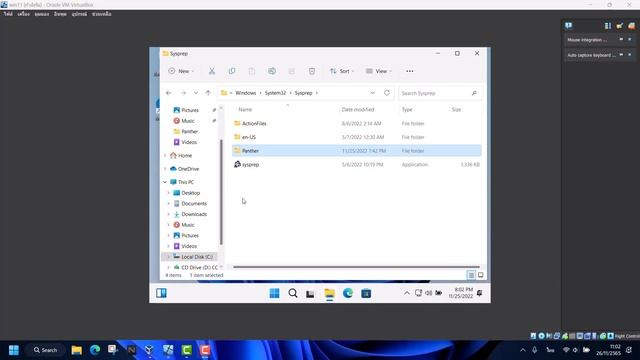
Task: Click the horizontal scrollbar of file list
Action: pyautogui.click(x=356, y=267)
